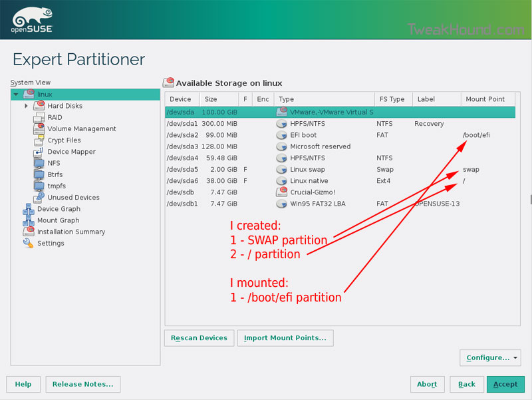Click the partition icon for /dev/sda1
Viewport: 532px width, 400px height.
pyautogui.click(x=281, y=124)
